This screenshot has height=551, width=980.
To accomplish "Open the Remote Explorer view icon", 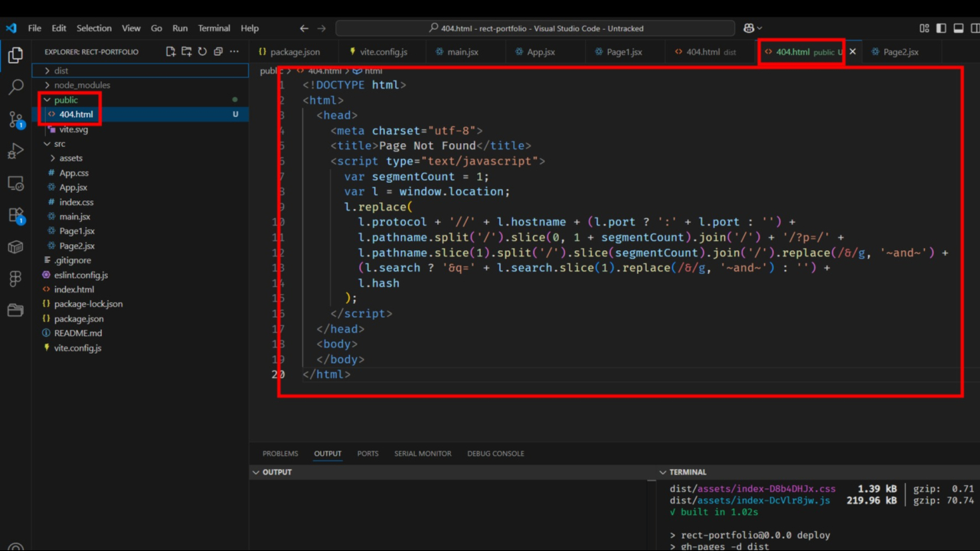I will pyautogui.click(x=15, y=184).
